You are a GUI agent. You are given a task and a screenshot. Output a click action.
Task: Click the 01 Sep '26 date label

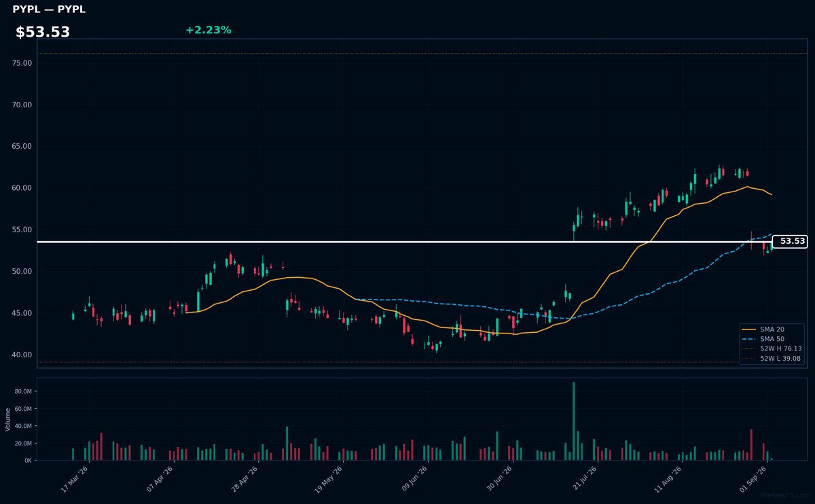[x=753, y=480]
